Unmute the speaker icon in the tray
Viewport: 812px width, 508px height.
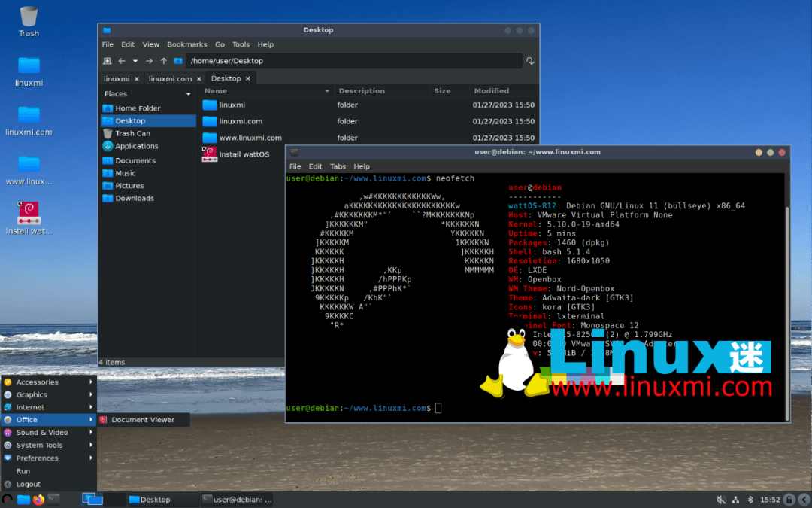(x=720, y=499)
